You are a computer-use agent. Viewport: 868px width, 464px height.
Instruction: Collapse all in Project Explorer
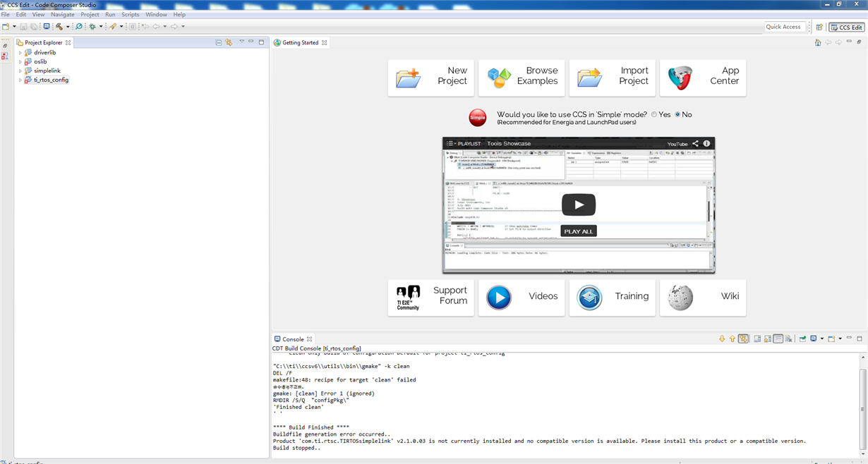(x=219, y=42)
